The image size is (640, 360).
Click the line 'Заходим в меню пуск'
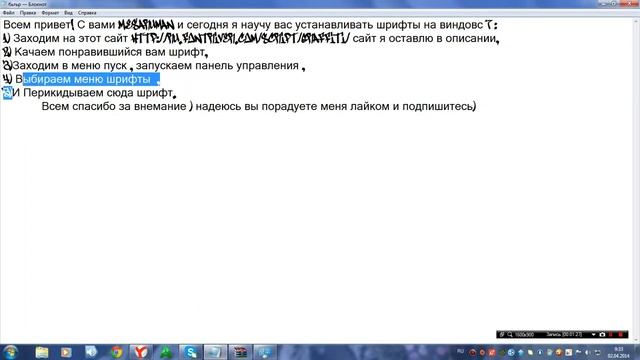coord(154,66)
